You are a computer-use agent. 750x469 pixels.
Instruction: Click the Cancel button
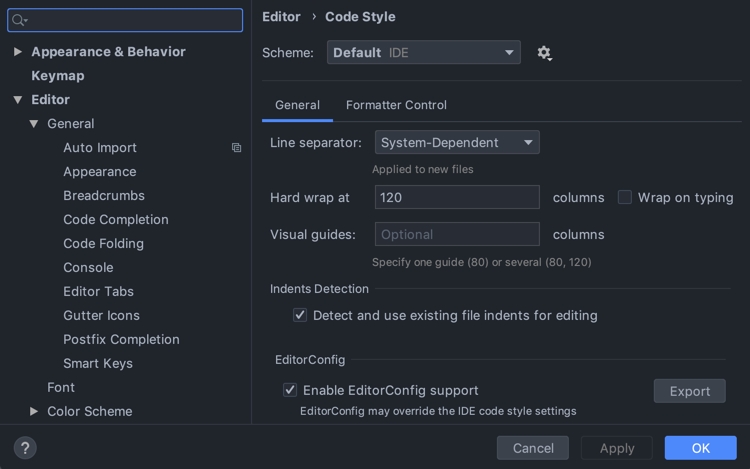533,448
